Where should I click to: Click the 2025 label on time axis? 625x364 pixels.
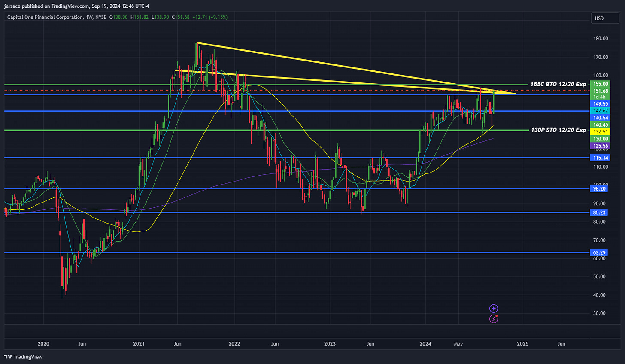tap(522, 344)
